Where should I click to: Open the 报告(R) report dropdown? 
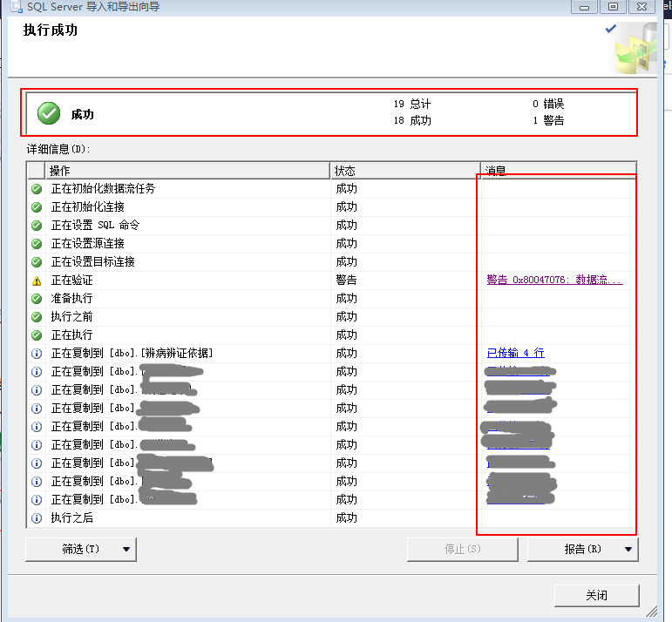[x=583, y=549]
